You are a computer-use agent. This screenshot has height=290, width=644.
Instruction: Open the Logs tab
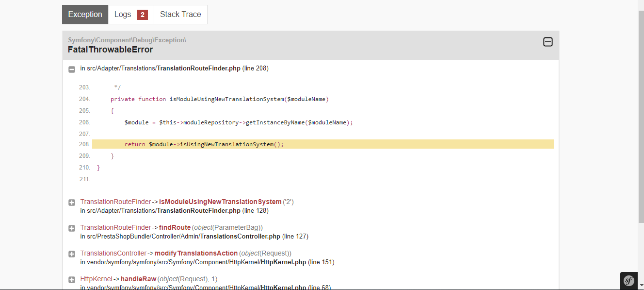(x=131, y=15)
